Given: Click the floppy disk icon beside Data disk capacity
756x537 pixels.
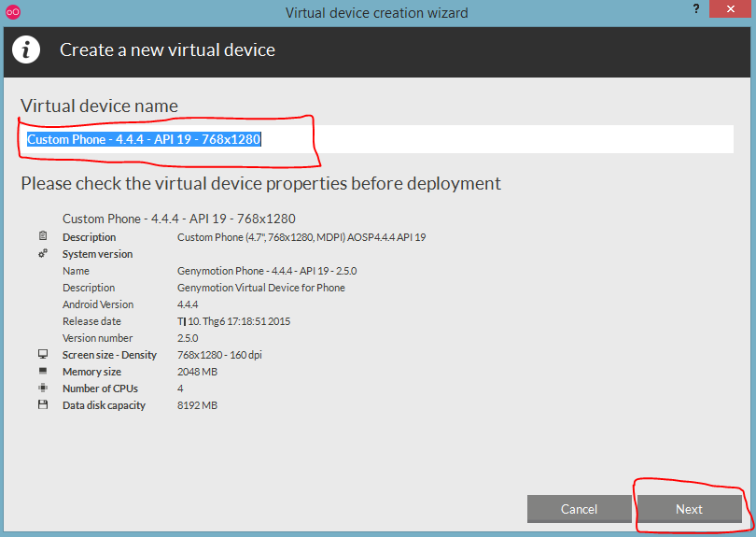Looking at the screenshot, I should 43,404.
